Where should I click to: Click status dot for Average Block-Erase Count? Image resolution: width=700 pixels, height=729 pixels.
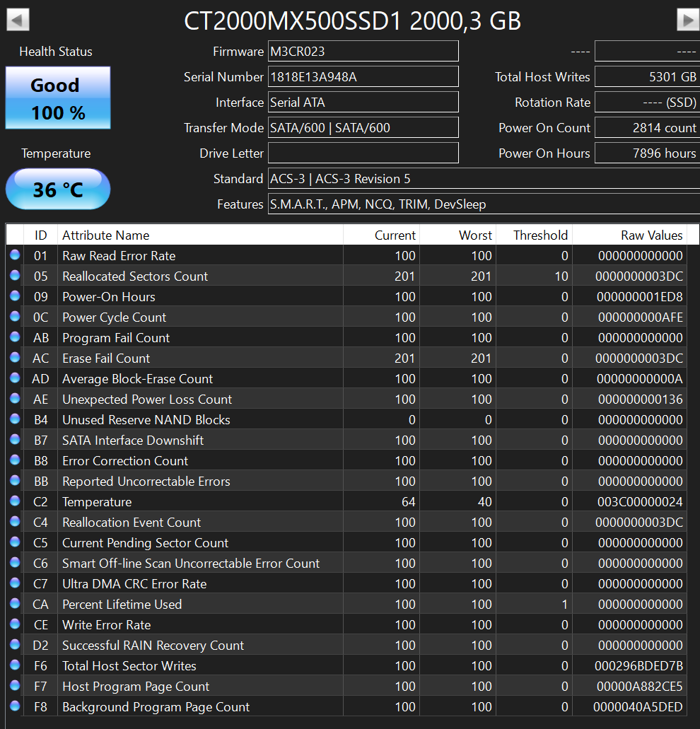click(15, 378)
